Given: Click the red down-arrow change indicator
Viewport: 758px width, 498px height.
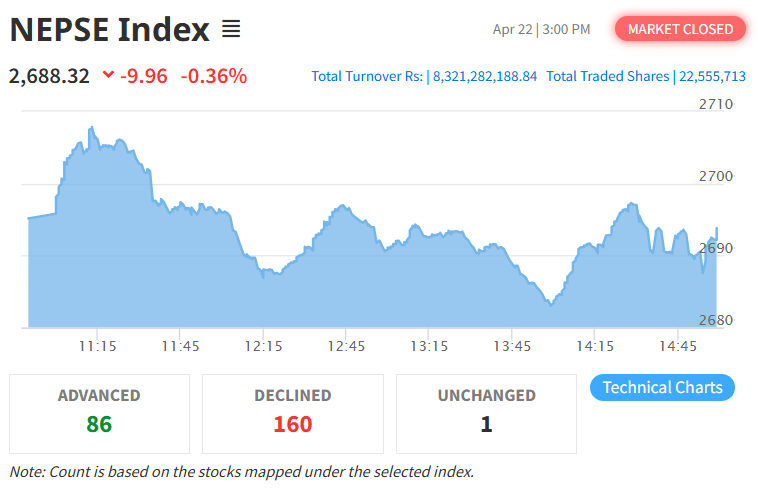Looking at the screenshot, I should (108, 75).
